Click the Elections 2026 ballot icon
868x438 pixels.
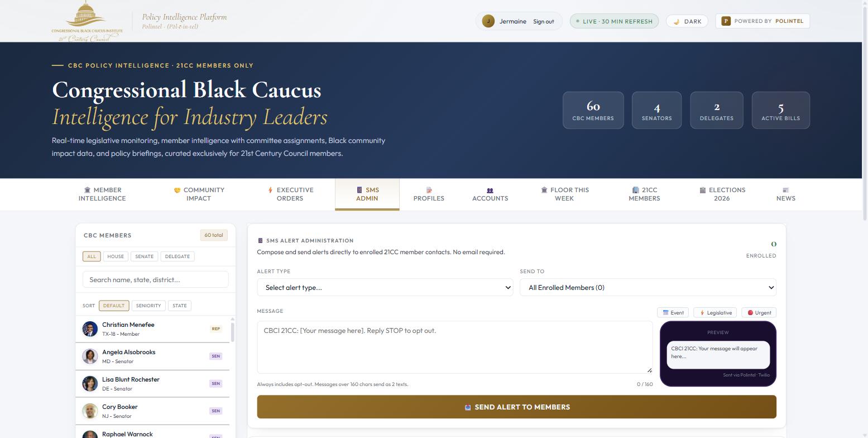point(703,190)
